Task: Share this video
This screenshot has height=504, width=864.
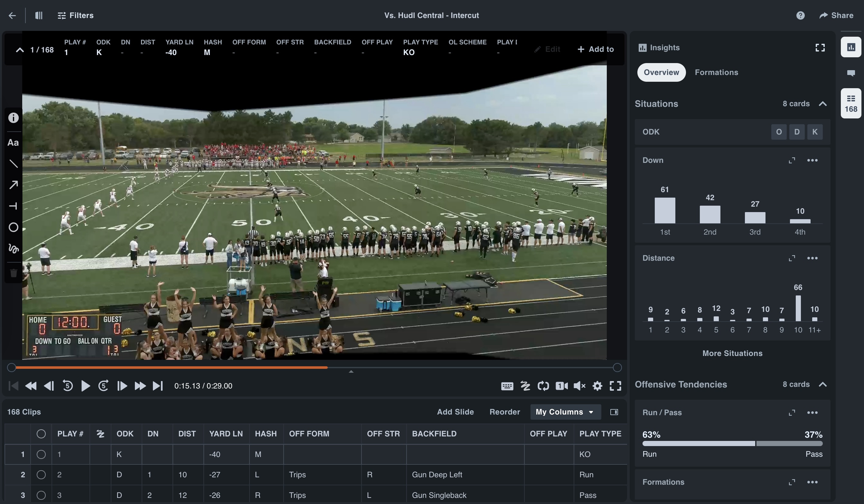Action: (x=836, y=15)
